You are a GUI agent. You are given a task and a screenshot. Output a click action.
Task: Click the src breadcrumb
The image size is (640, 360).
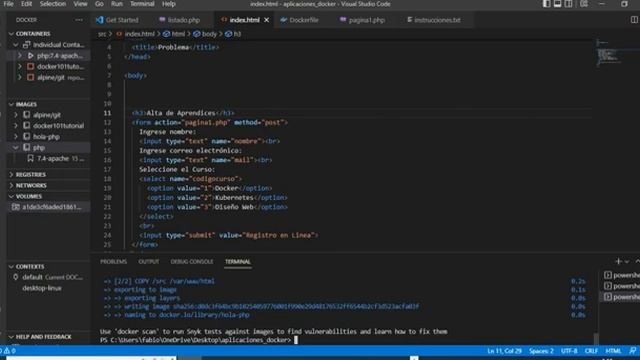(x=102, y=34)
